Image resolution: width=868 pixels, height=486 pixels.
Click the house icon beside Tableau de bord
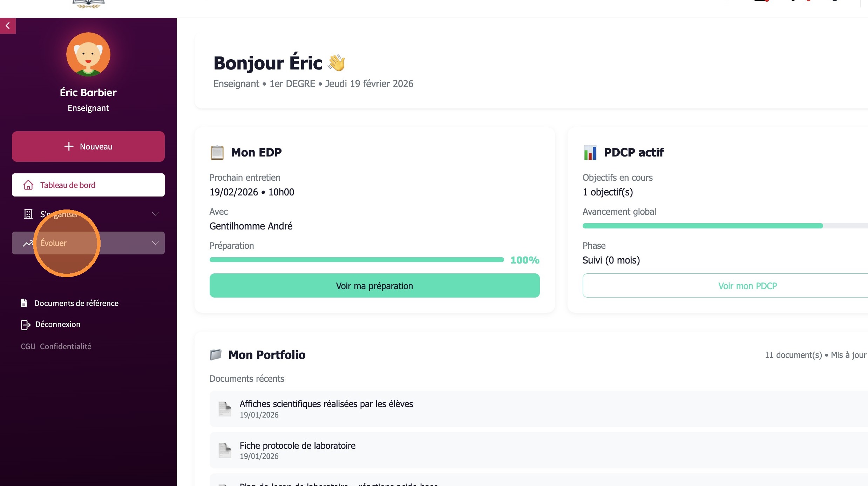28,185
